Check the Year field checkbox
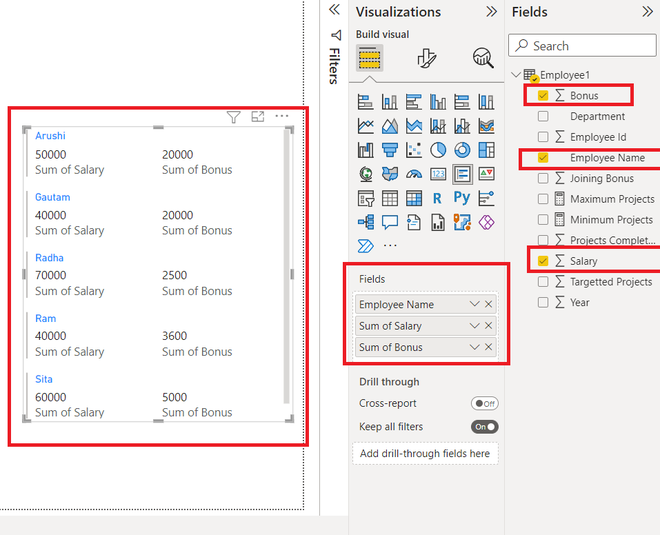 (x=543, y=302)
